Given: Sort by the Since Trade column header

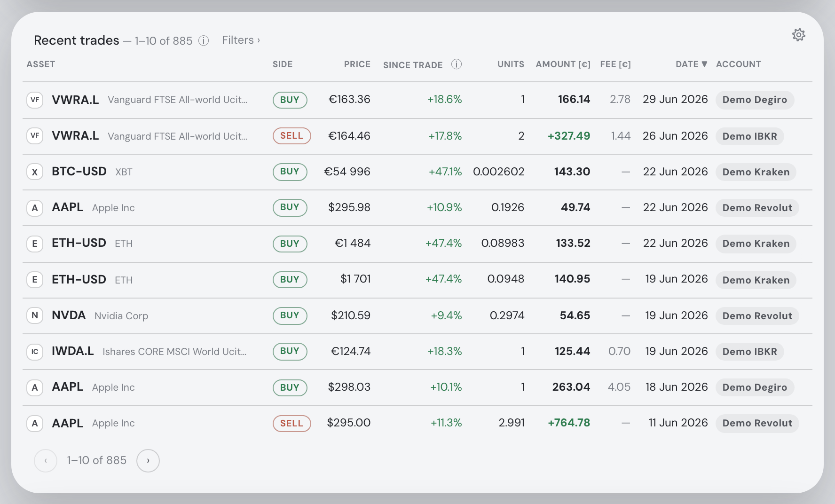Looking at the screenshot, I should point(413,65).
